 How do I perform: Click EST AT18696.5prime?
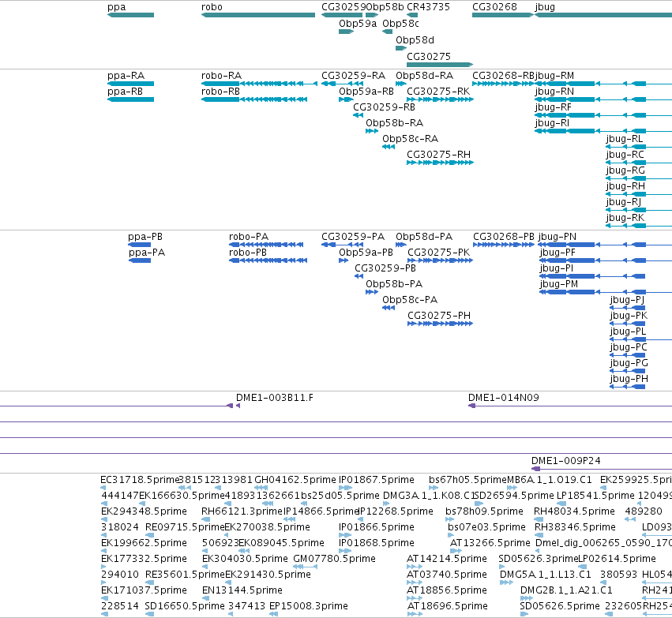click(x=415, y=614)
